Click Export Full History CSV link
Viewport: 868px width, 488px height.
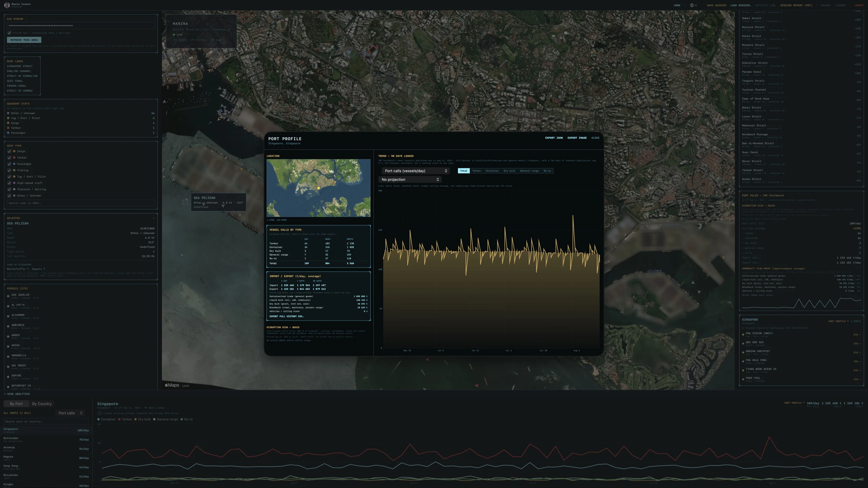[286, 316]
